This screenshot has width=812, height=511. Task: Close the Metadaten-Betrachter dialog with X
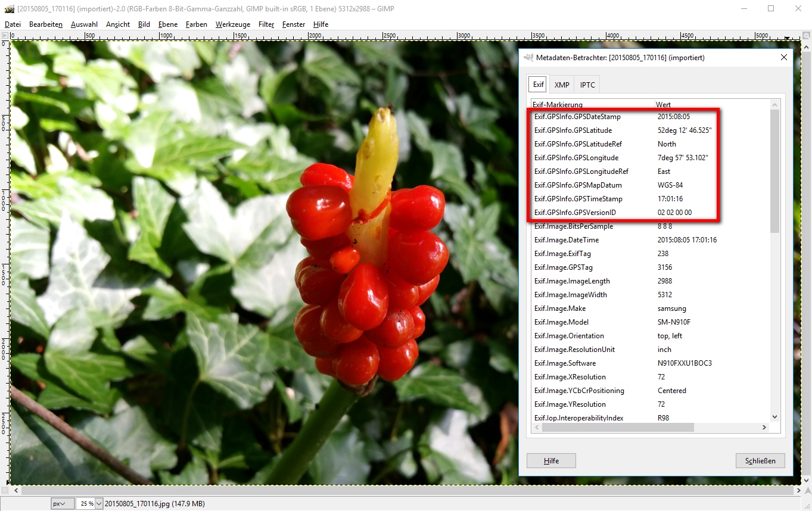[784, 58]
